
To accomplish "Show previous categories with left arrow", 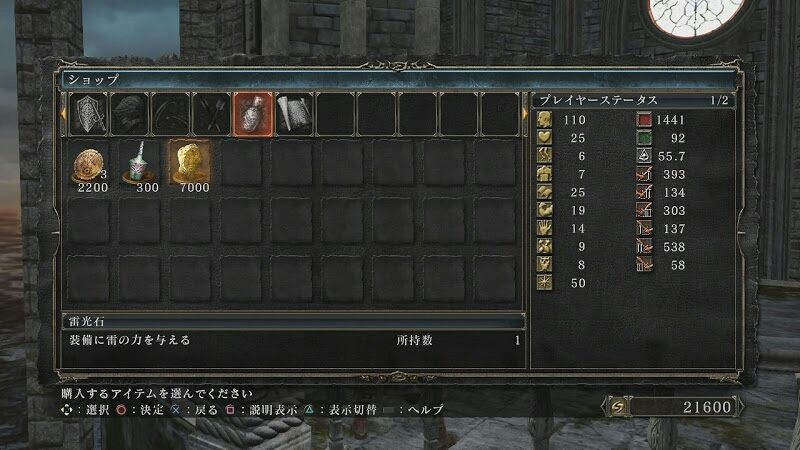I will point(63,113).
